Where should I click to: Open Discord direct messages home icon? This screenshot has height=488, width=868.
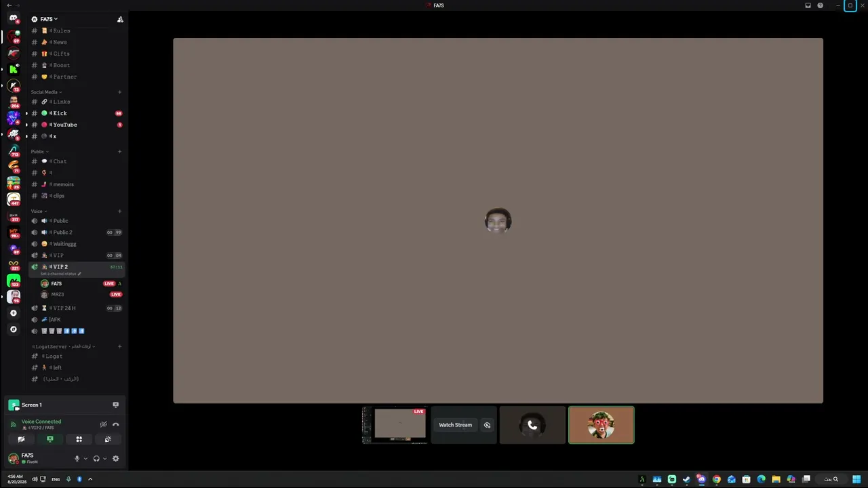[x=13, y=19]
